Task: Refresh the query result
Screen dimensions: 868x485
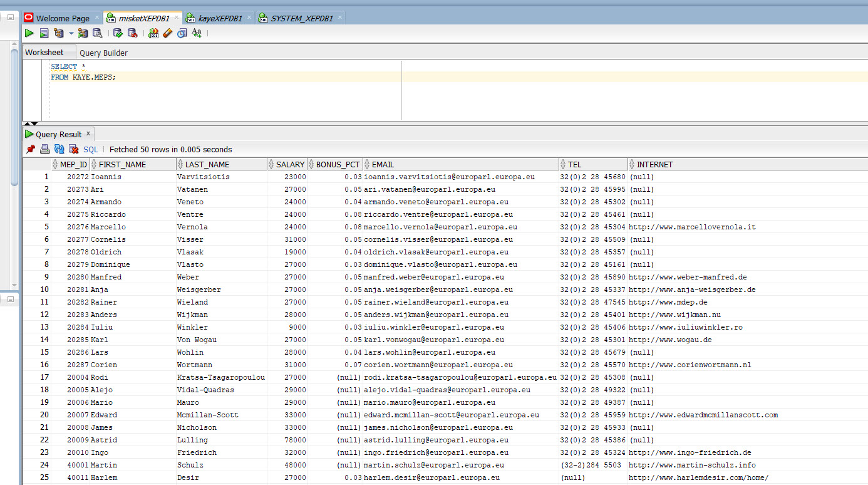Action: point(59,149)
